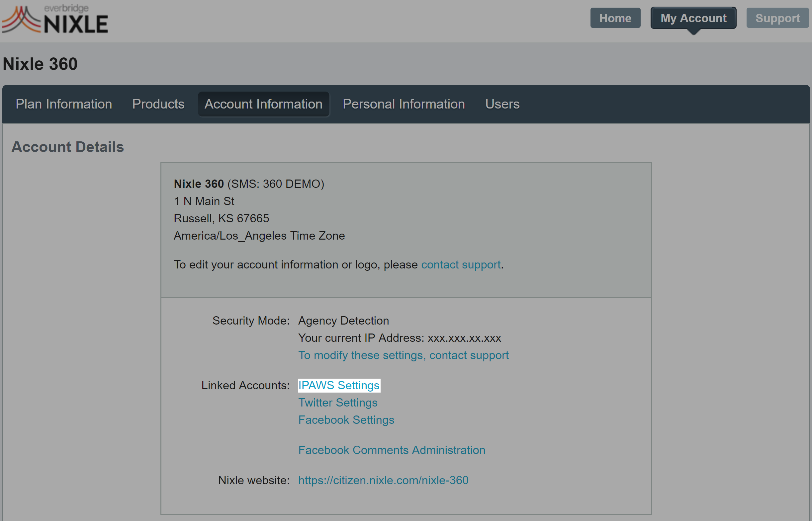Switch to Products tab

pyautogui.click(x=158, y=104)
